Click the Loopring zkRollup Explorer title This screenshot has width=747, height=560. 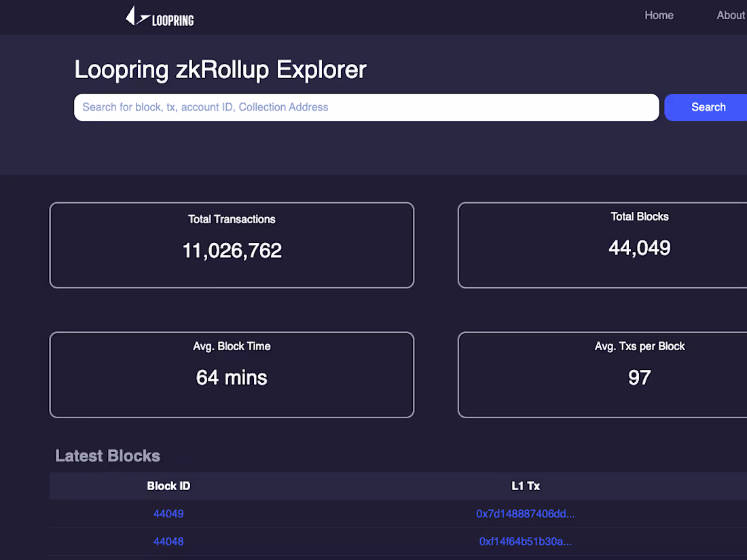click(220, 70)
